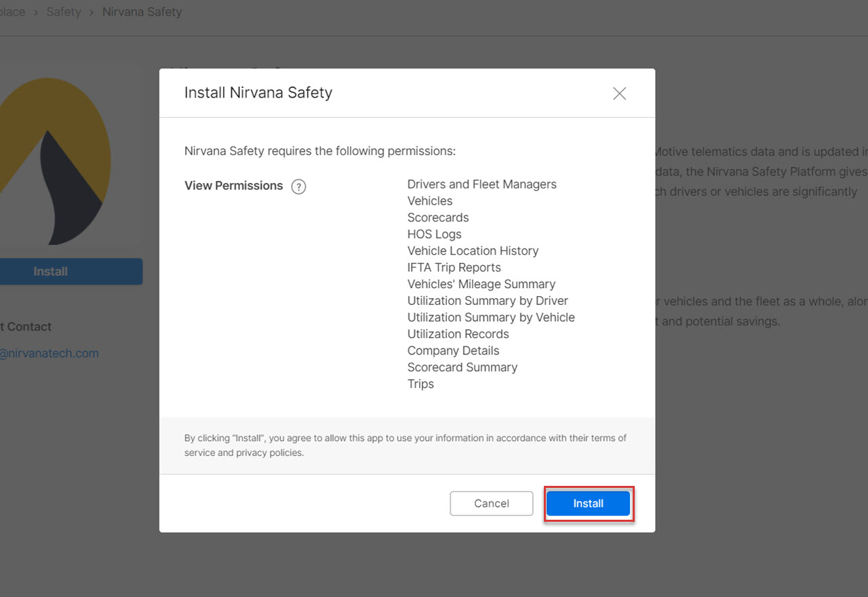Open the nirvanatech.com email link
The width and height of the screenshot is (868, 597).
pos(49,353)
